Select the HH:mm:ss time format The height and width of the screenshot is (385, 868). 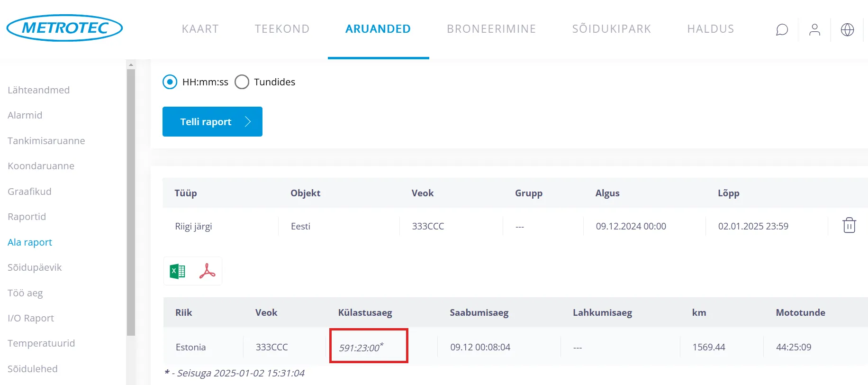pyautogui.click(x=170, y=82)
